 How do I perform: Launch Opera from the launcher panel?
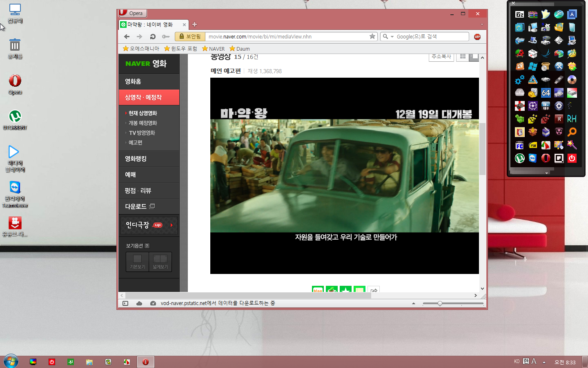tap(546, 158)
